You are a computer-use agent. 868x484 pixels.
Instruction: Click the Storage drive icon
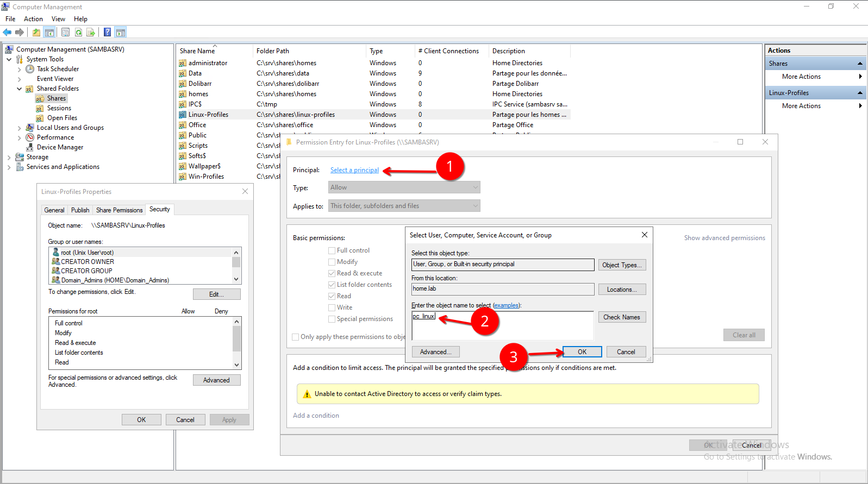coord(20,157)
